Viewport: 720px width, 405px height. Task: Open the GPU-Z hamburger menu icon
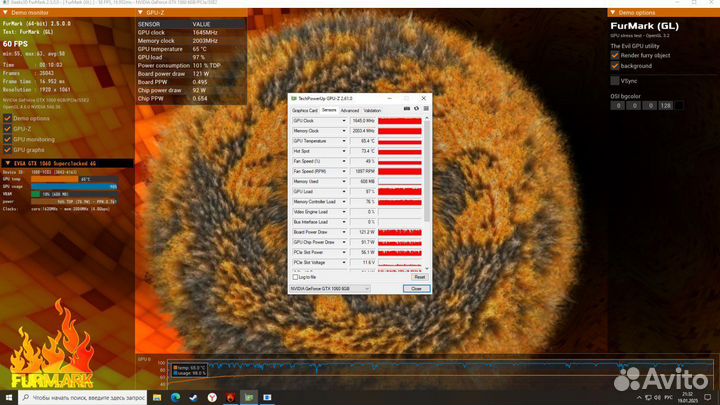click(x=424, y=110)
